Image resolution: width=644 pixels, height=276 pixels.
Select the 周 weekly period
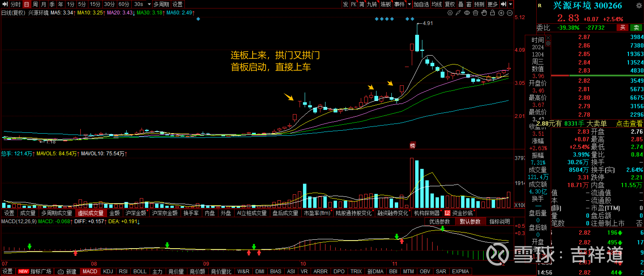tap(35, 4)
